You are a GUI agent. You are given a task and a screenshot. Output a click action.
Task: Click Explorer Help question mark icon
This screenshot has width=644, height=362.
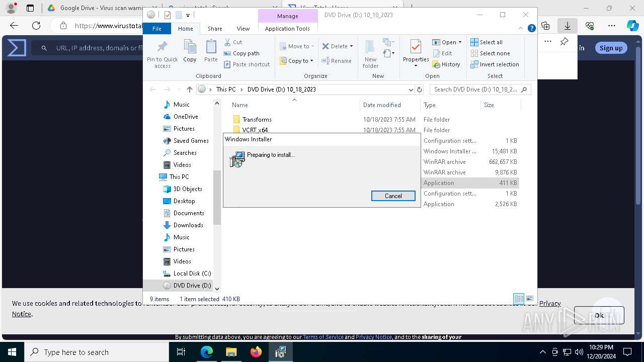[531, 28]
